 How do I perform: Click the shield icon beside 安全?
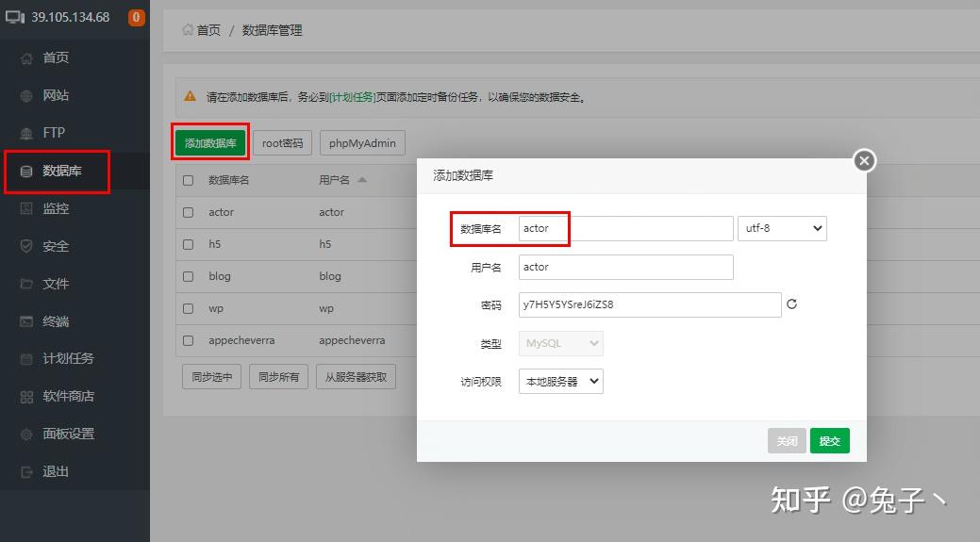click(x=26, y=246)
